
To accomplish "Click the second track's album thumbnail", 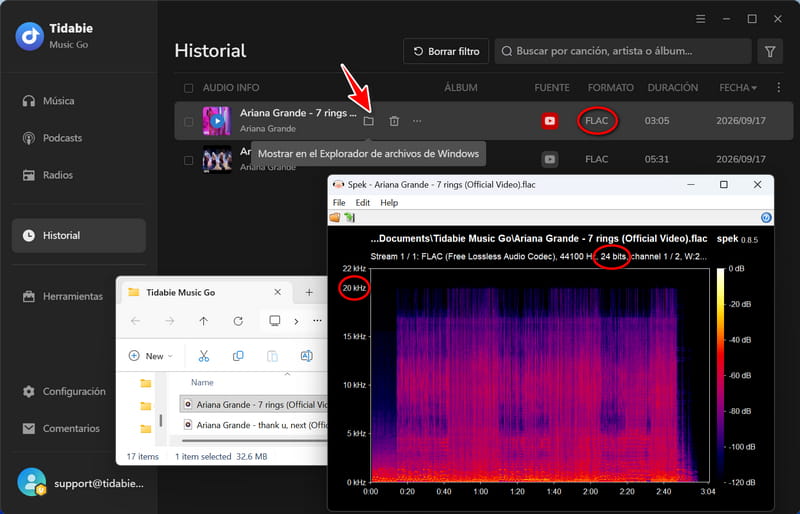I will (216, 159).
